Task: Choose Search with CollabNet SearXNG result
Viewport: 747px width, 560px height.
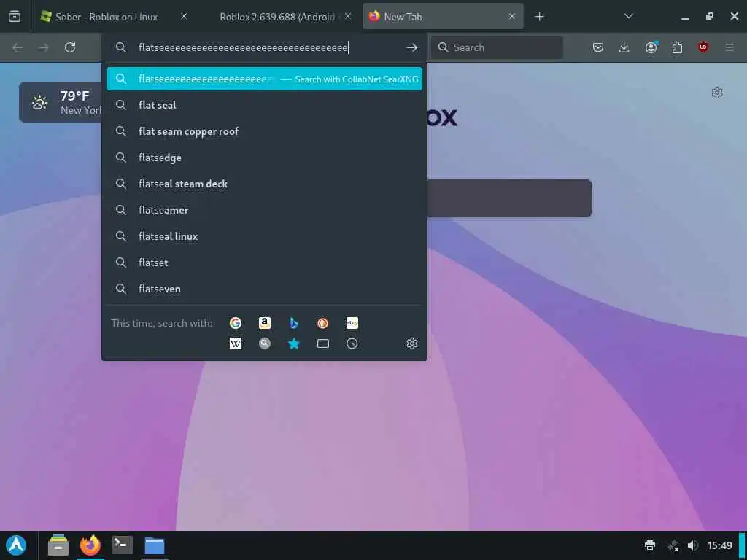Action: tap(264, 79)
